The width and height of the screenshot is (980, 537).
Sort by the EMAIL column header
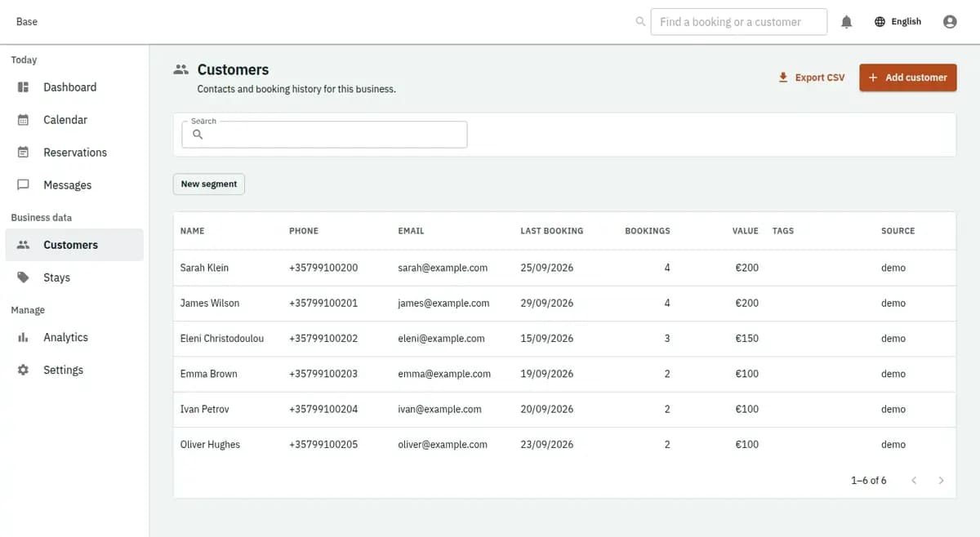coord(411,231)
